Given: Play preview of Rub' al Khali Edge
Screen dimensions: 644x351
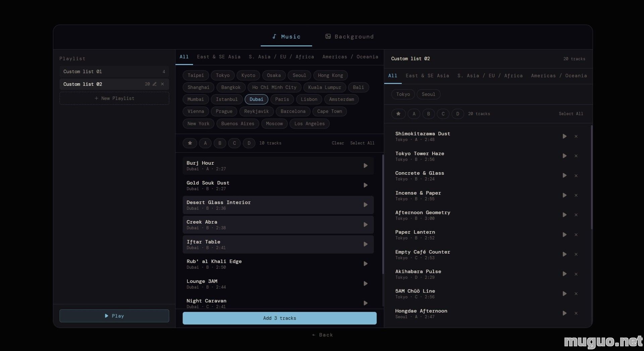Looking at the screenshot, I should pos(365,264).
